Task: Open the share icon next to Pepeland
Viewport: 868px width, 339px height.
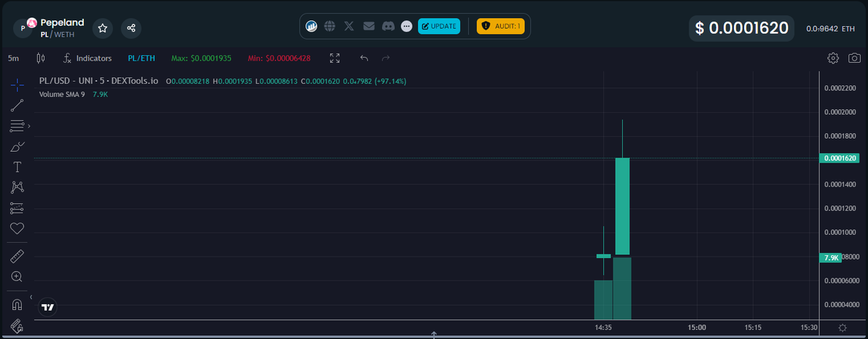Action: pyautogui.click(x=131, y=28)
